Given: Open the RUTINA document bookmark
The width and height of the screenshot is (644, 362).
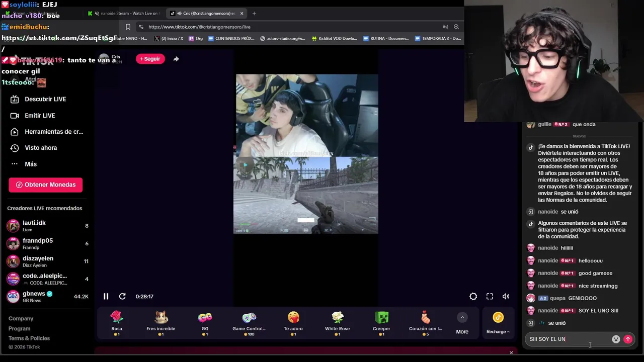Looking at the screenshot, I should pos(386,38).
